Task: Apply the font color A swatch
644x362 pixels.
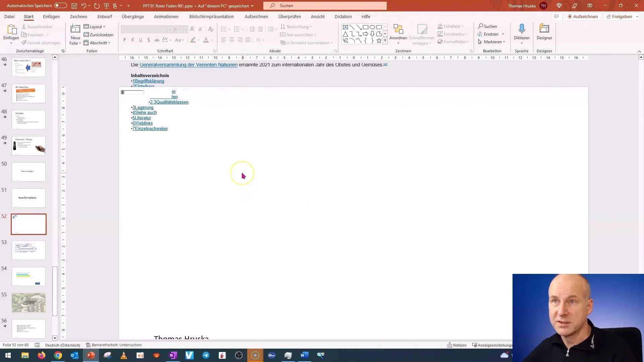Action: pyautogui.click(x=206, y=40)
